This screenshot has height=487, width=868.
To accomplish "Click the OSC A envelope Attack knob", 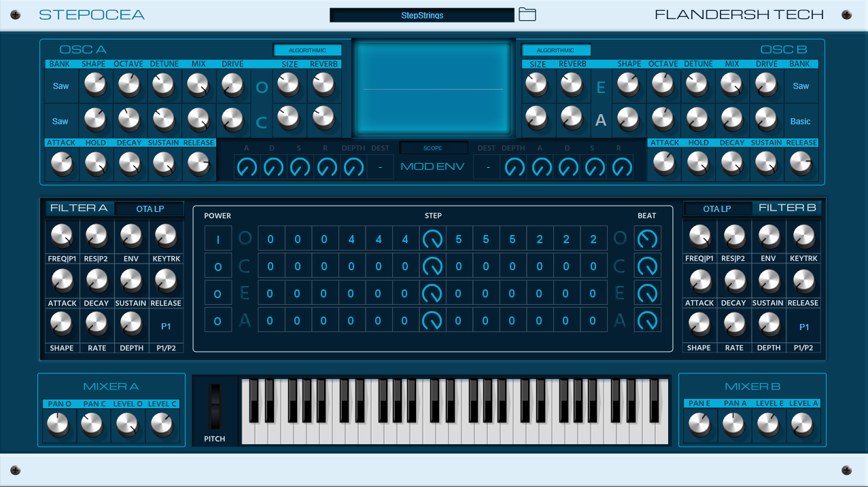I will click(61, 164).
